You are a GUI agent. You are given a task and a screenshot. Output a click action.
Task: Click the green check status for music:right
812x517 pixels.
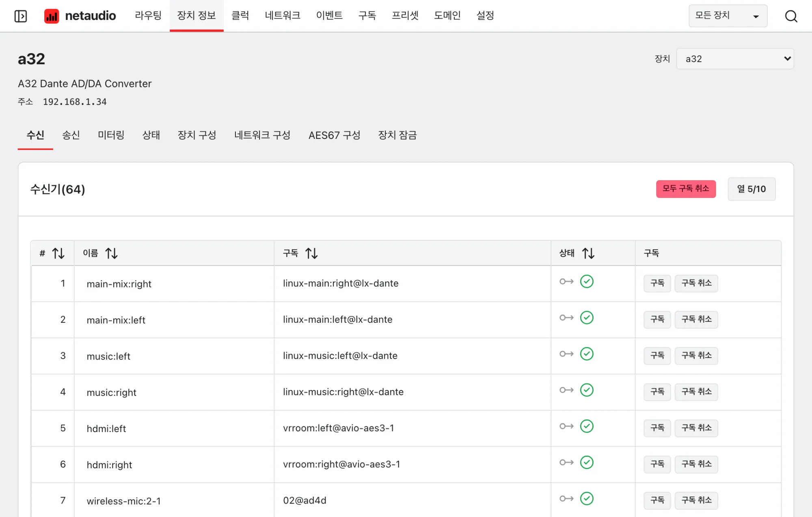[x=587, y=390]
